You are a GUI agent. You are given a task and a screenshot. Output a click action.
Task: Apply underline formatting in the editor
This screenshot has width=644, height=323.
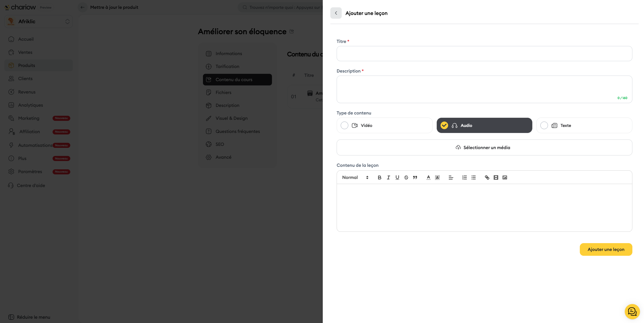[397, 177]
